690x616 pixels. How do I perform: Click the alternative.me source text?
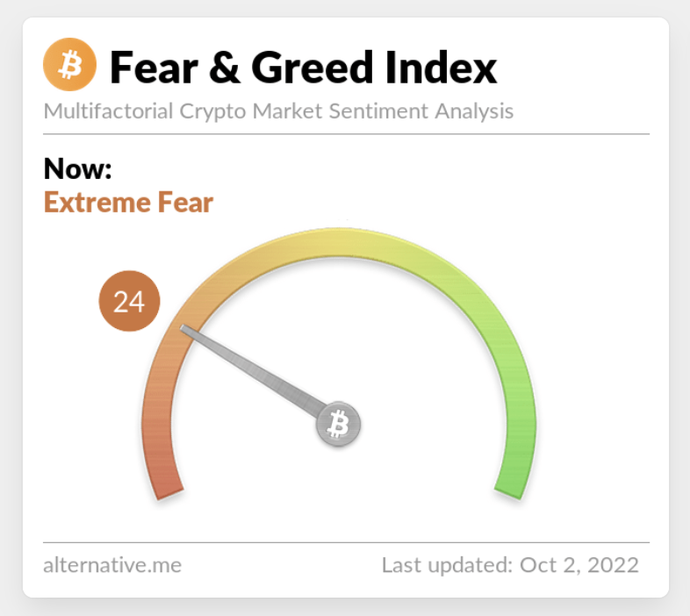(112, 565)
